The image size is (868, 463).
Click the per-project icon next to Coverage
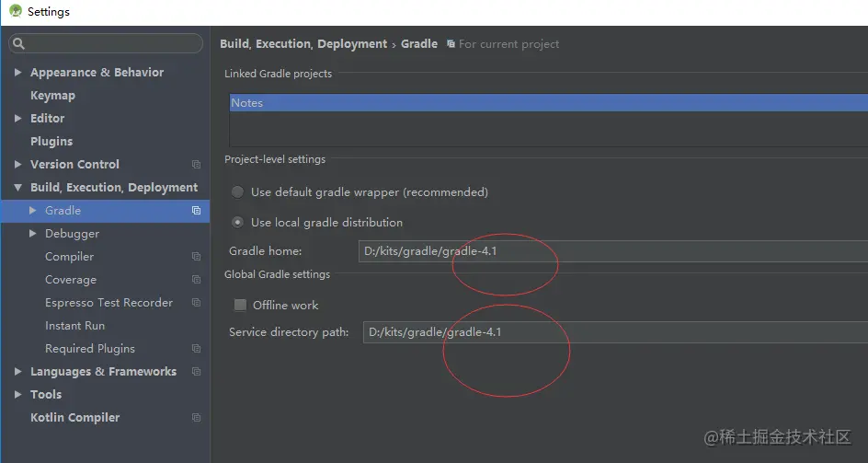(196, 280)
